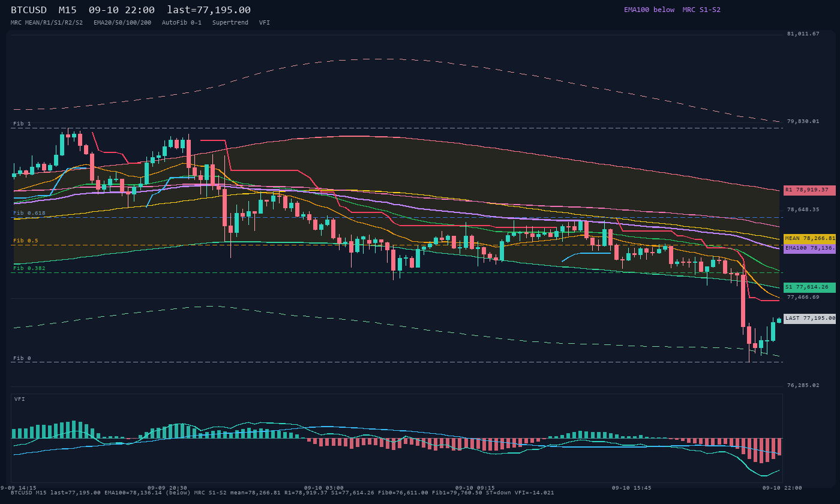This screenshot has height=504, width=840.
Task: Click the 76,285.02 price axis label
Action: coord(803,386)
